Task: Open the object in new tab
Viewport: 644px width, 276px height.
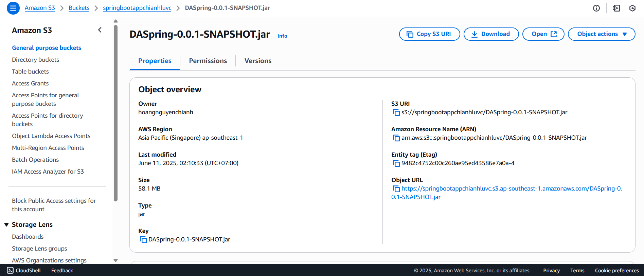Action: 543,34
